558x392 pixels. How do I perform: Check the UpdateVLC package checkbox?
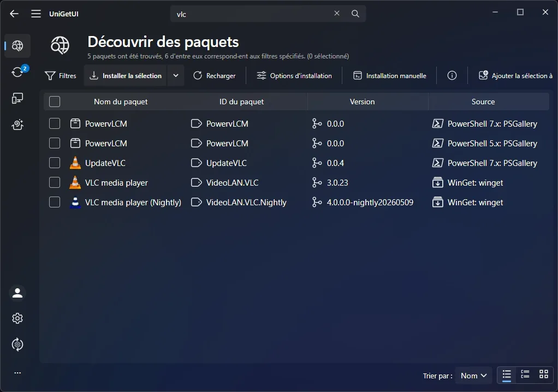[x=55, y=163]
